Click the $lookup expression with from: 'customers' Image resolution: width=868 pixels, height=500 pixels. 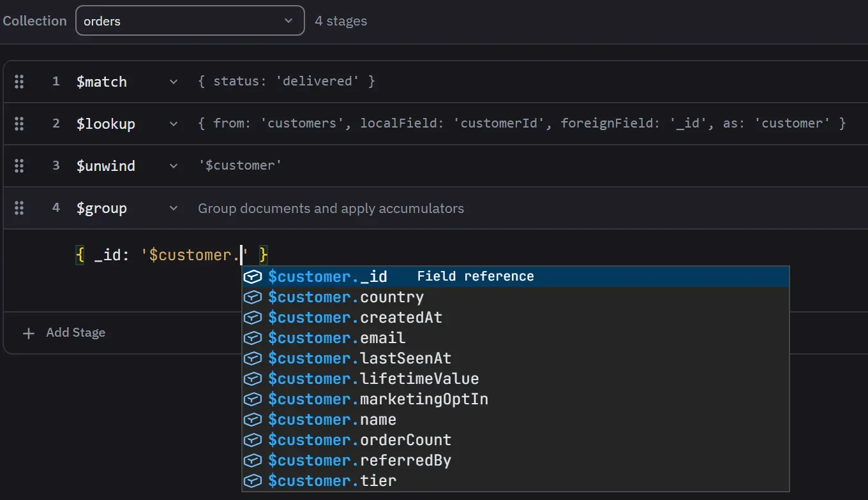522,124
